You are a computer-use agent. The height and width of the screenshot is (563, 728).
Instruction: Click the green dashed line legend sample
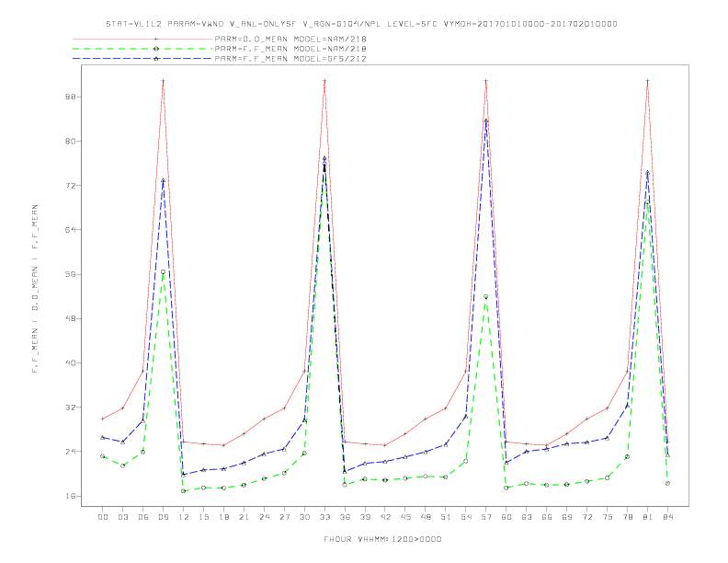click(x=142, y=49)
